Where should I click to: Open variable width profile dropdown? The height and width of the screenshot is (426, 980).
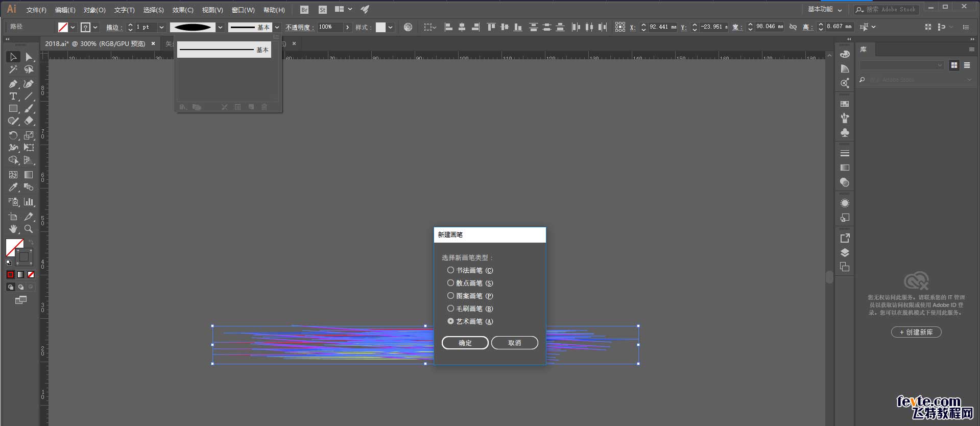(x=220, y=27)
